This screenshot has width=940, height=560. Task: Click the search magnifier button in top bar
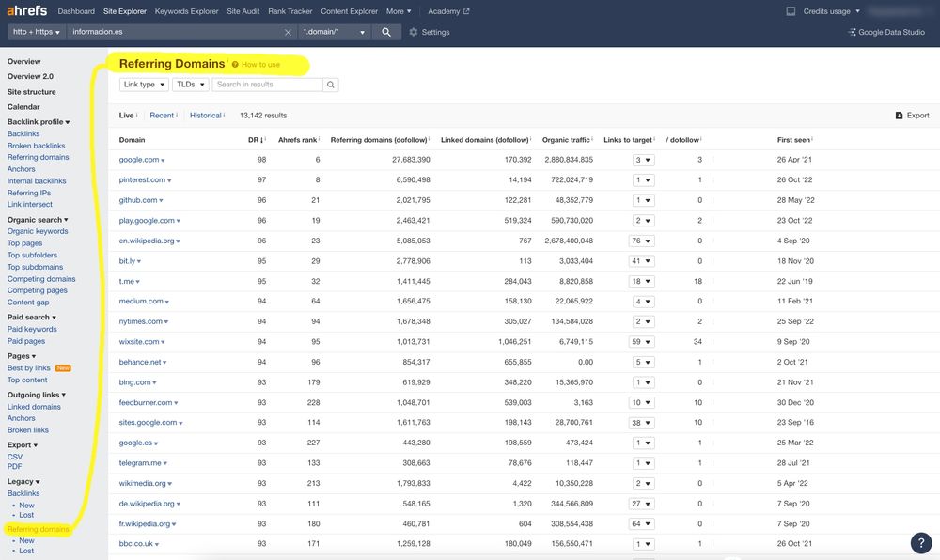[x=386, y=32]
